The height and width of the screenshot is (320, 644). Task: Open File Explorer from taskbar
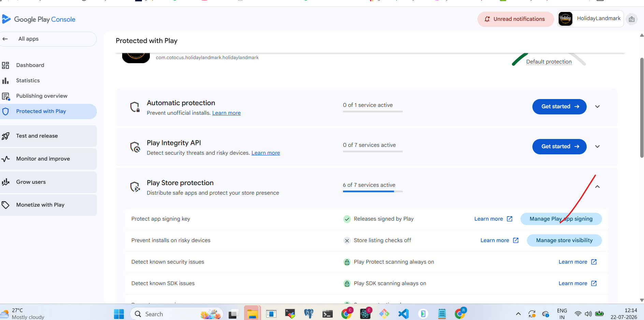252,314
